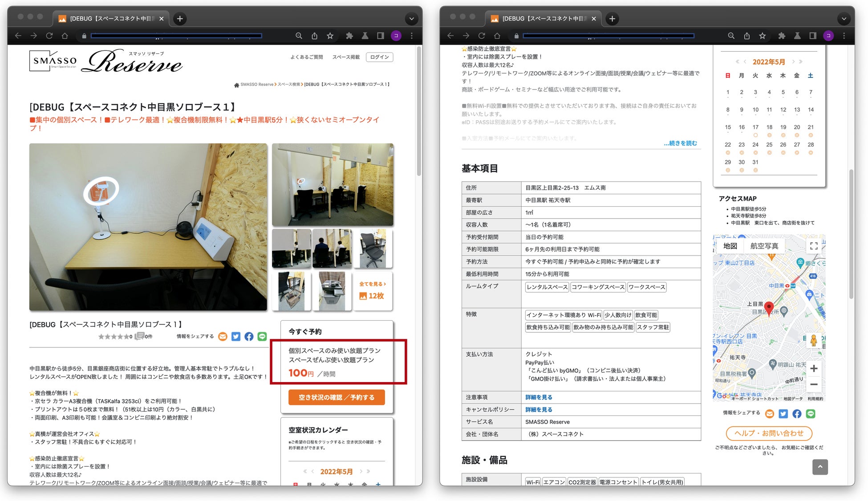This screenshot has height=501, width=868.
Task: Share via Twitter icon under space title
Action: [x=236, y=336]
